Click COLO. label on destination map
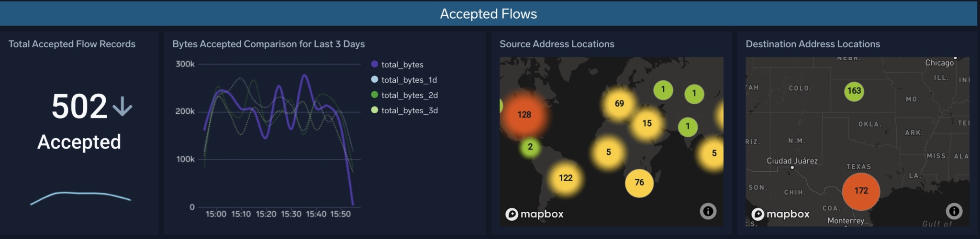The height and width of the screenshot is (239, 980). coord(800,88)
